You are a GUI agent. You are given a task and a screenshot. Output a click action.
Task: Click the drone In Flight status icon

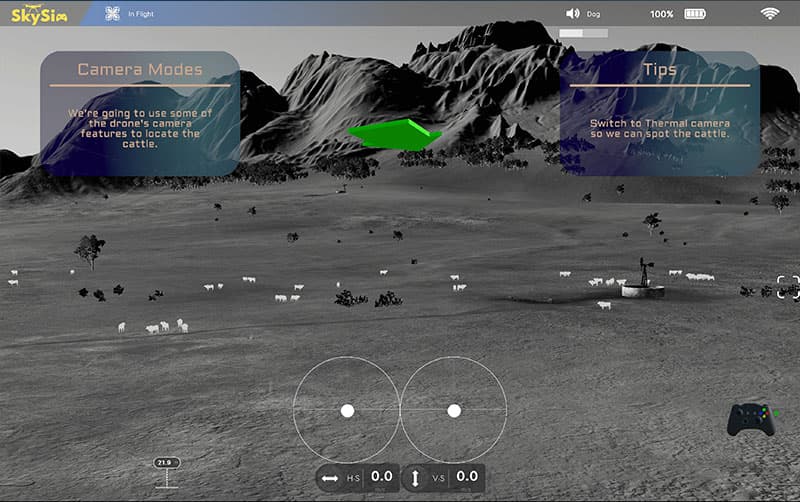click(112, 14)
